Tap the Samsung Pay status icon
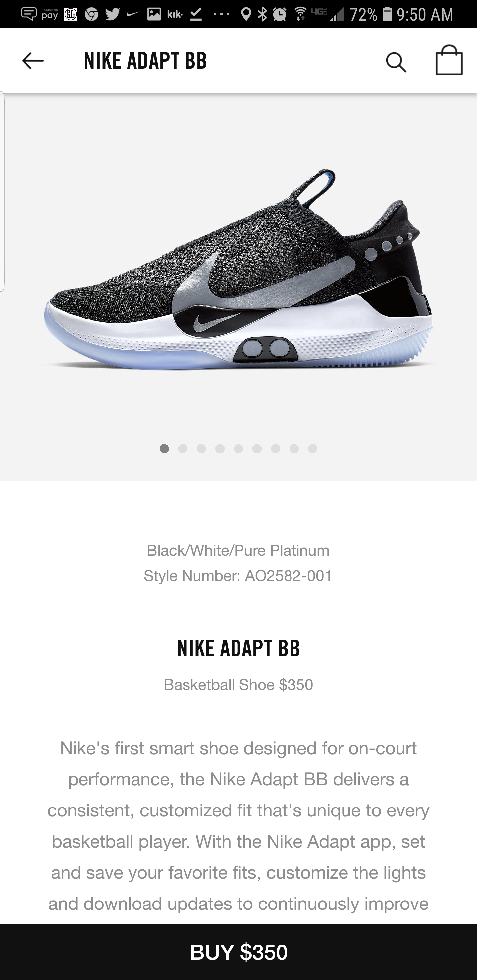The width and height of the screenshot is (477, 980). point(49,14)
